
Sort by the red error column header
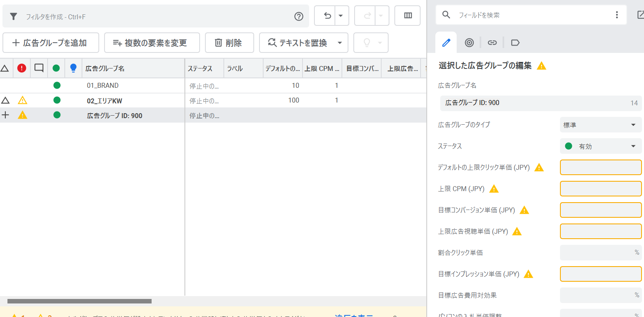pyautogui.click(x=22, y=68)
